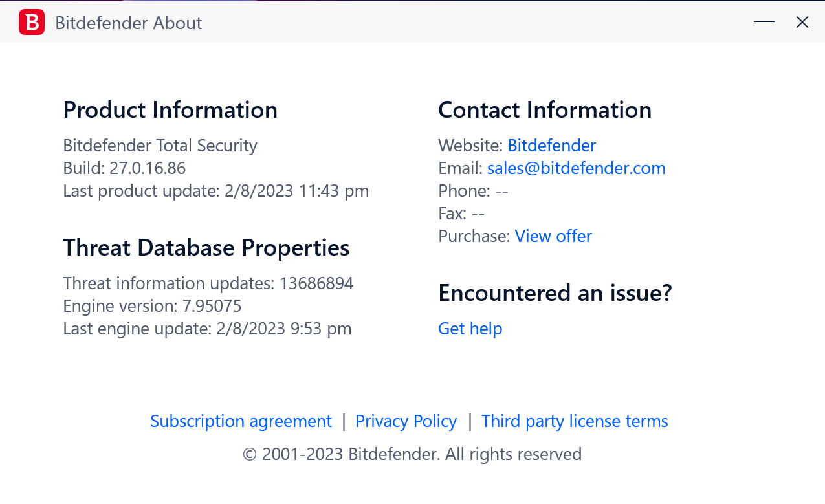The width and height of the screenshot is (825, 504).
Task: Open the Bitdefender website link
Action: coord(551,146)
